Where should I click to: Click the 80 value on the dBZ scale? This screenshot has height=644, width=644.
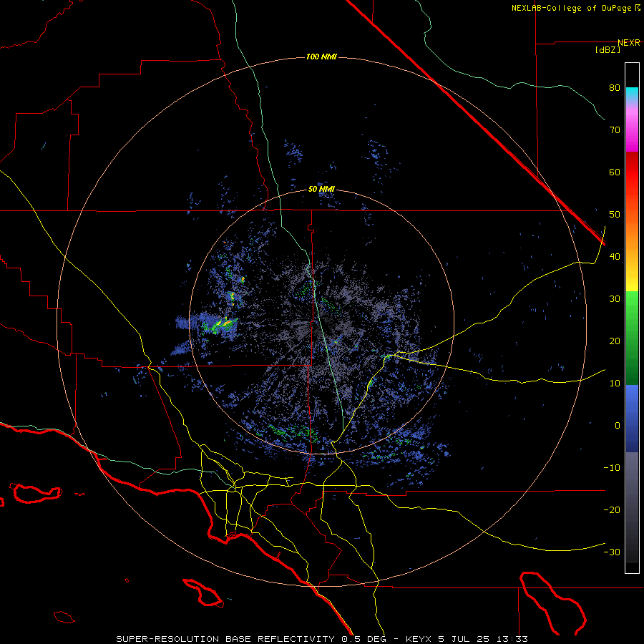pos(615,88)
